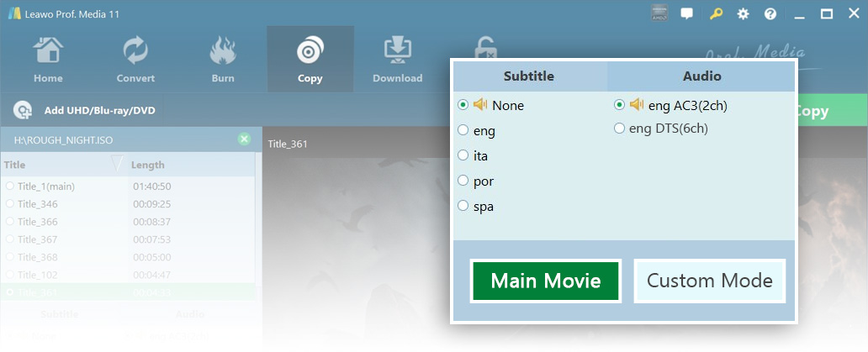Image resolution: width=868 pixels, height=352 pixels.
Task: Click Add UHD/Blu-ray/DVD label
Action: coord(99,111)
